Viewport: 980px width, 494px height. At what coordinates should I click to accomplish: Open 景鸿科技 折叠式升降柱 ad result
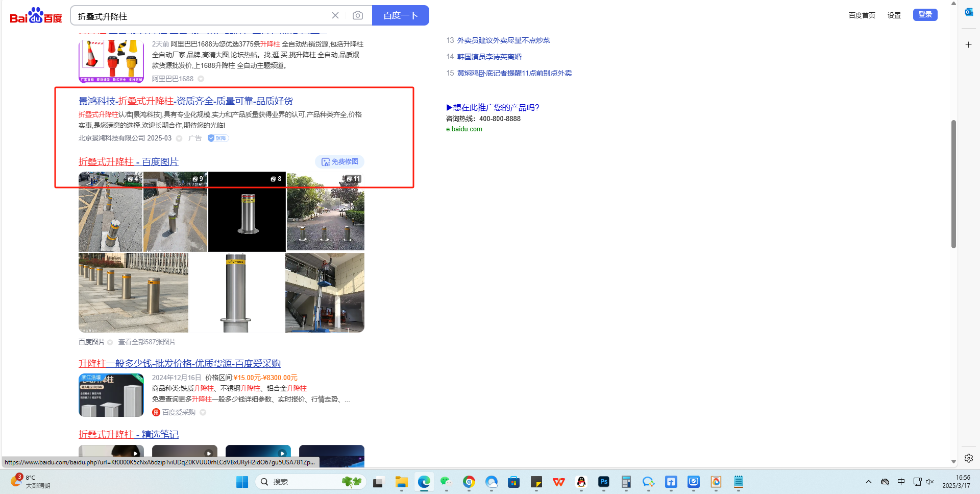coord(186,101)
